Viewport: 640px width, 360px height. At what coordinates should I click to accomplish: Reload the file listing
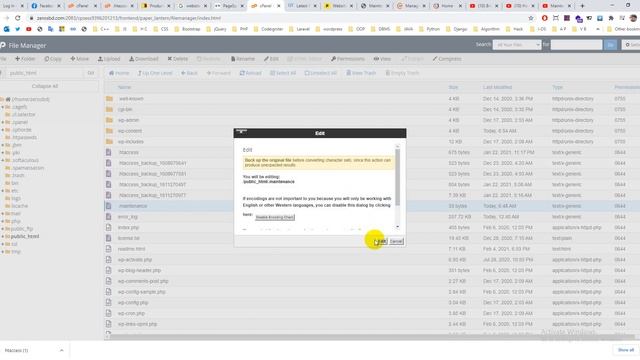click(x=250, y=73)
